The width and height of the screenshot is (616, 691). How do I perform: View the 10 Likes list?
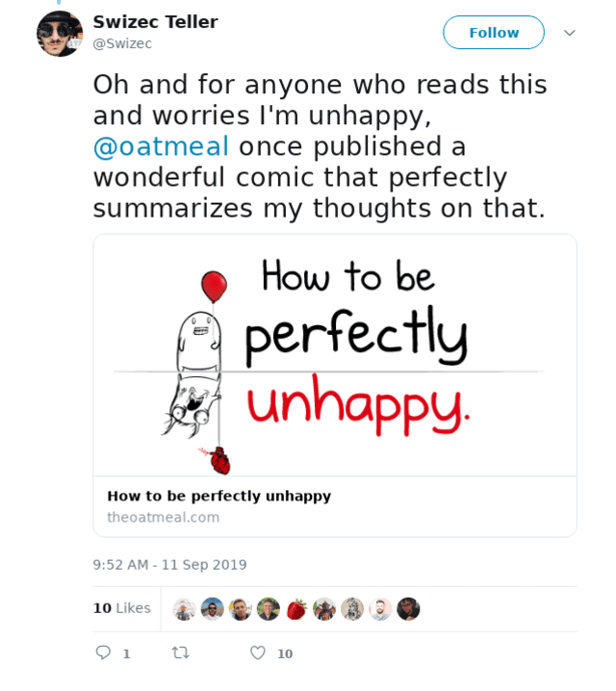121,608
